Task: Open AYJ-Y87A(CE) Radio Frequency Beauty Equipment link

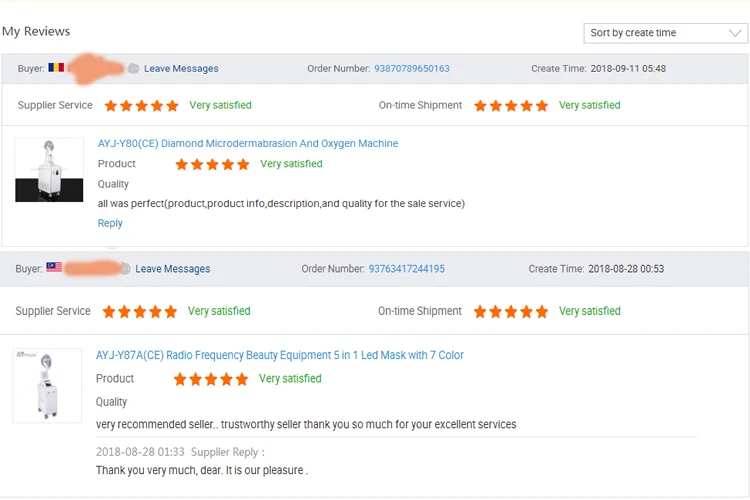Action: tap(280, 355)
